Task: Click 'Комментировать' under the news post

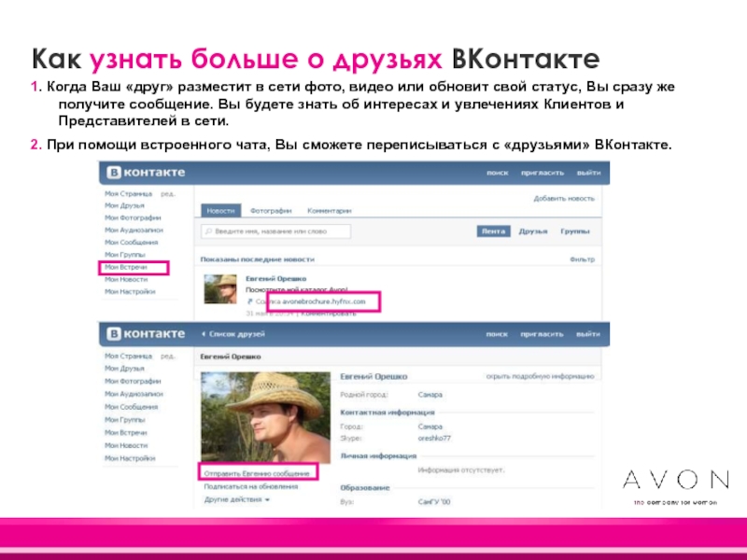Action: 329,314
